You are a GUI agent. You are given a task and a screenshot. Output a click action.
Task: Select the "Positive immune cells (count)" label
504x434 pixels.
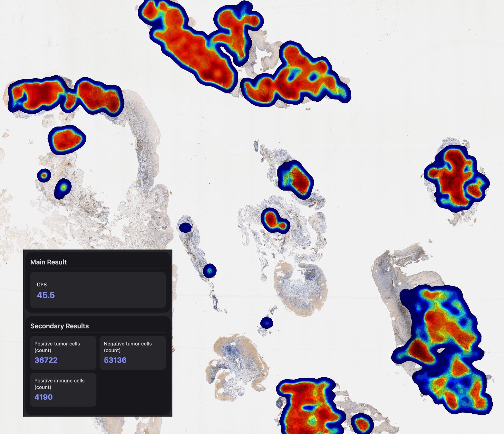pos(60,384)
